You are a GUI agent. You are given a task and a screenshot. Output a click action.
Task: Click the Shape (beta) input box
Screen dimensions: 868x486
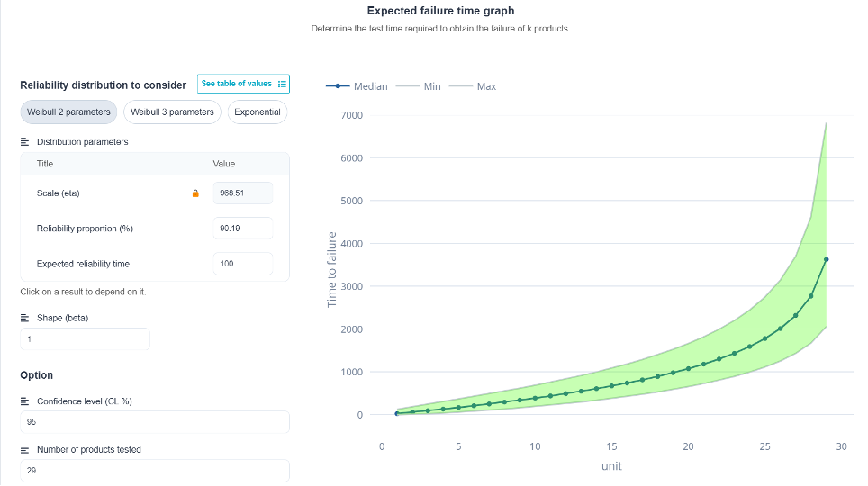[x=85, y=339]
